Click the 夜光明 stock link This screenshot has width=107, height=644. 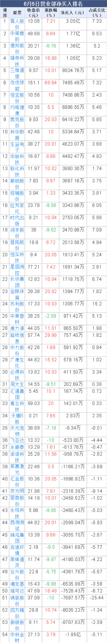[x=17, y=491]
